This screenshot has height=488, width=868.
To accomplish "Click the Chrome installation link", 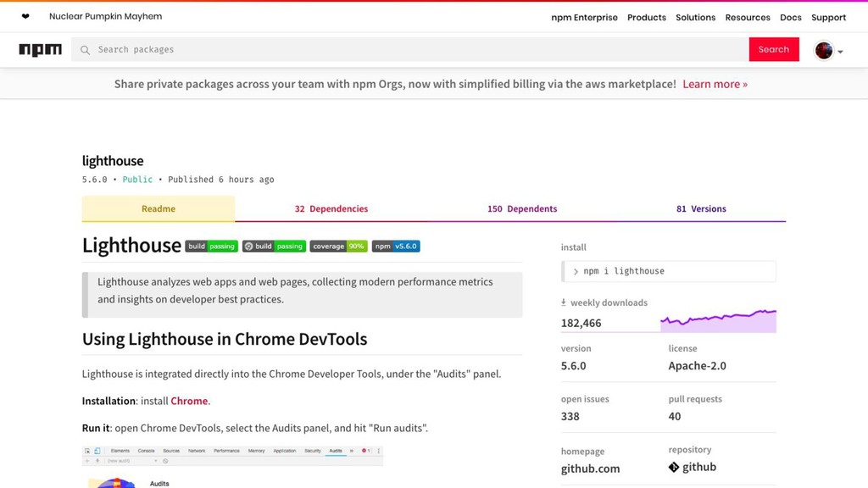I will click(x=189, y=401).
